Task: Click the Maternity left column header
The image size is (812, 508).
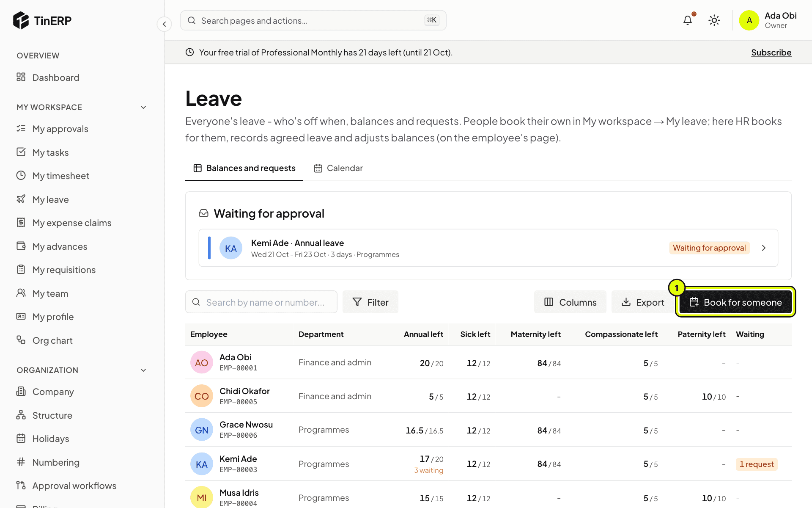Action: coord(535,334)
